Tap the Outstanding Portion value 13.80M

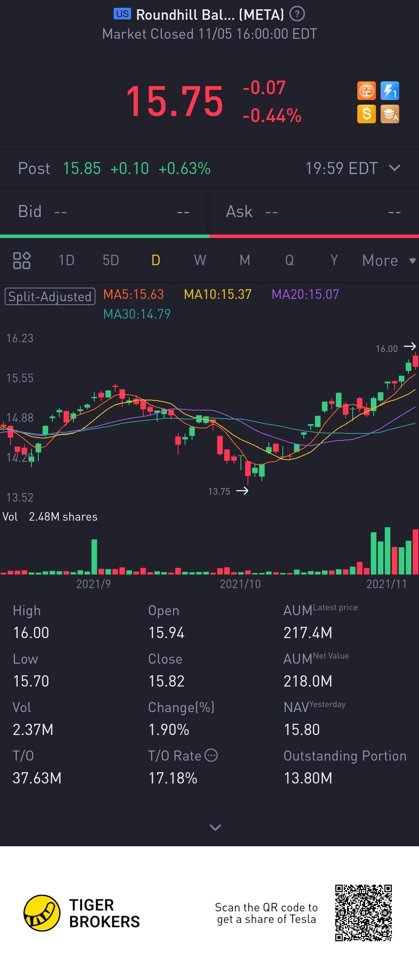(308, 778)
